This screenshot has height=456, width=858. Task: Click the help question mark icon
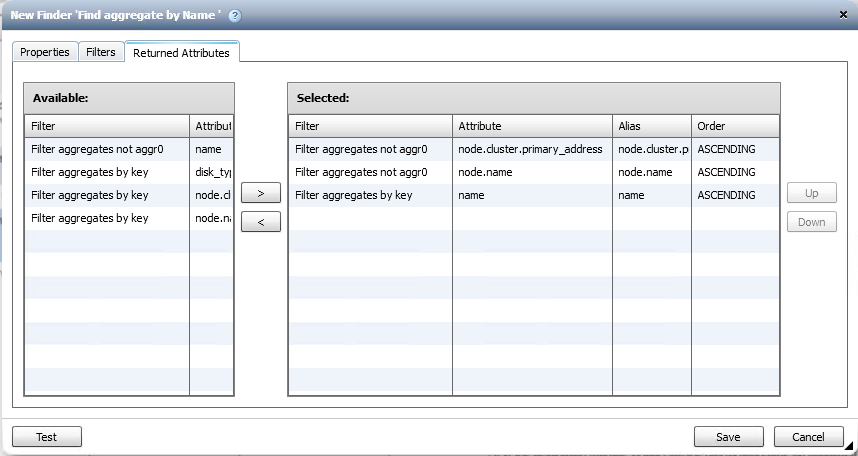(234, 16)
